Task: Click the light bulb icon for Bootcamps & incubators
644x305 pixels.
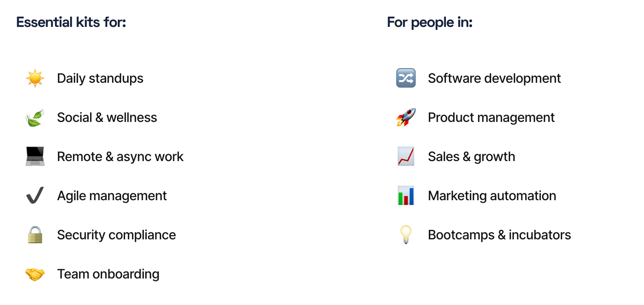Action: click(406, 234)
